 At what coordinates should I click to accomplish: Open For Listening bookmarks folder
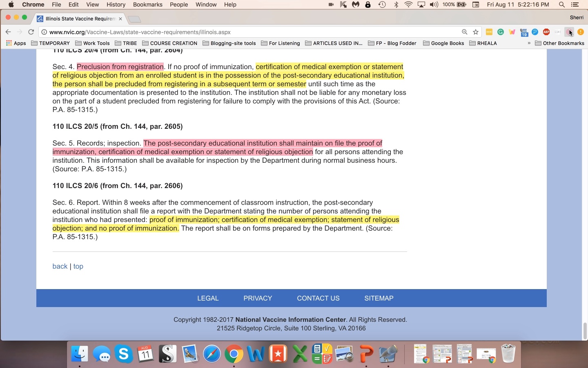(281, 43)
